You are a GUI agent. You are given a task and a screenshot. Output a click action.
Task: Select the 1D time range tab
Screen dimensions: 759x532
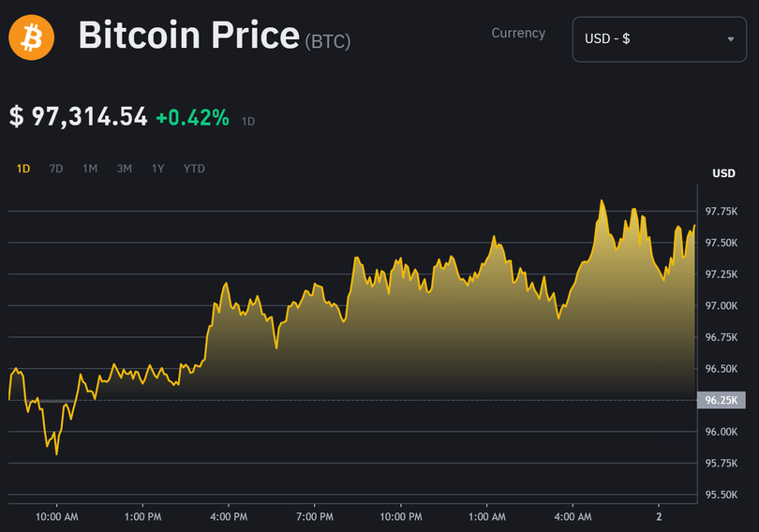(23, 169)
